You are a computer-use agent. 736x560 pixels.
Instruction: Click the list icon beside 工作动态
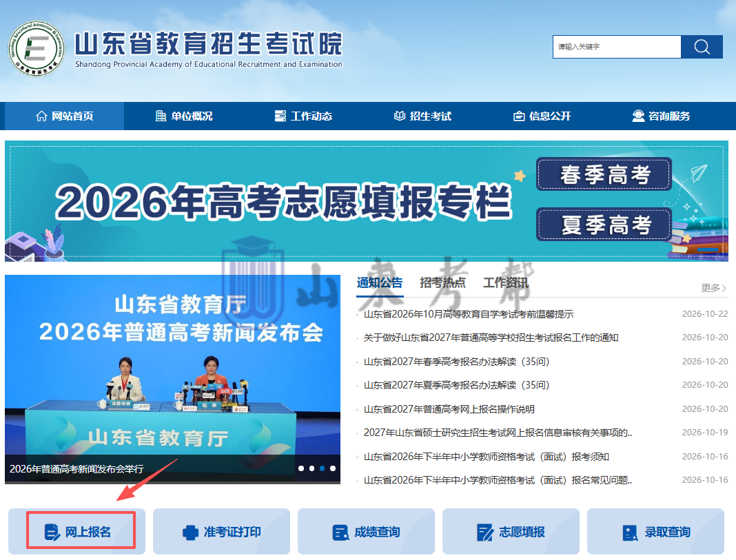[x=280, y=116]
